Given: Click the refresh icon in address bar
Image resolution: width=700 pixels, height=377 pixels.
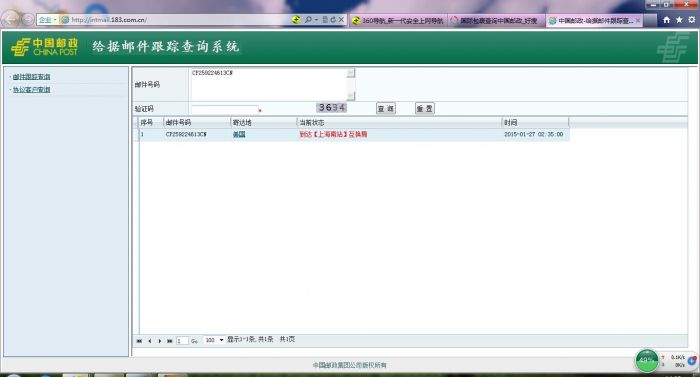Looking at the screenshot, I should pos(333,20).
